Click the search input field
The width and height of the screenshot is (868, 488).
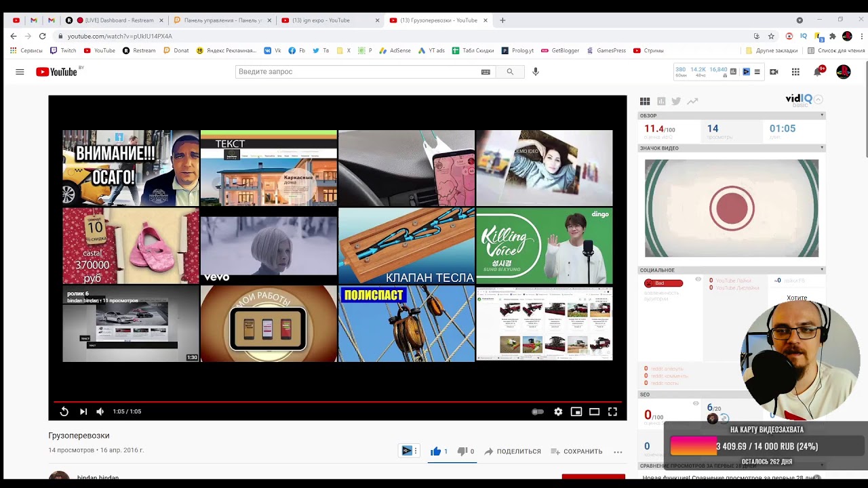tap(357, 72)
